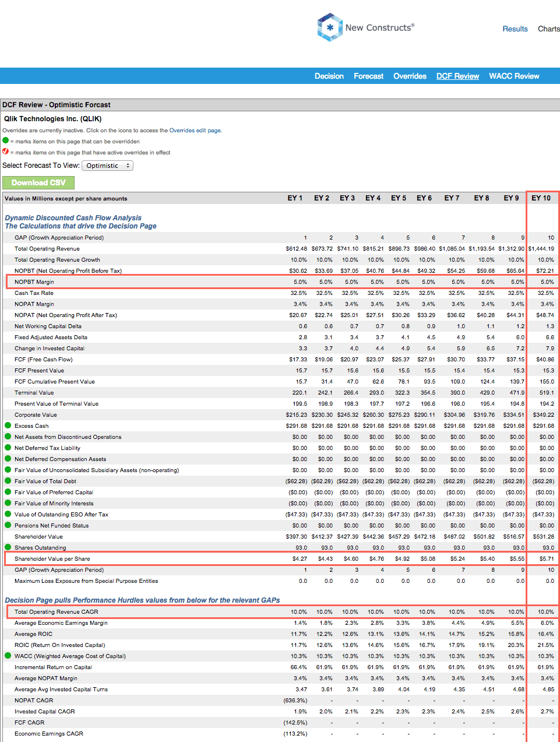560x742 pixels.
Task: Click the red checkmark active-override legend icon
Action: [6, 152]
